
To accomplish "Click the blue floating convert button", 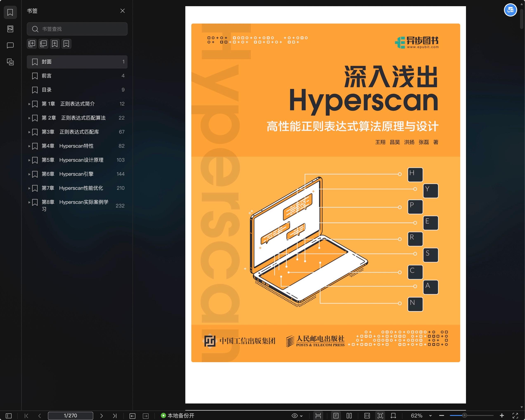I will 510,10.
